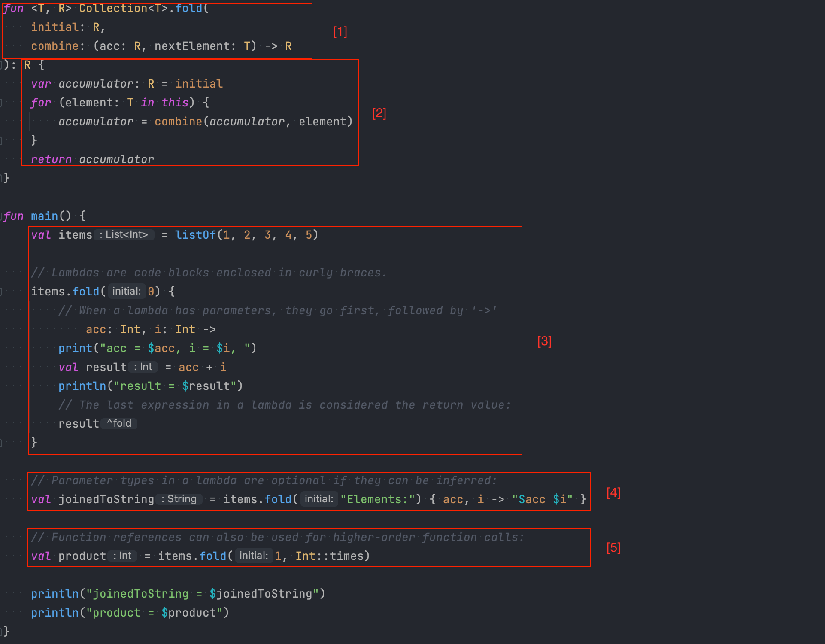Click the red [1] annotation label

point(340,31)
